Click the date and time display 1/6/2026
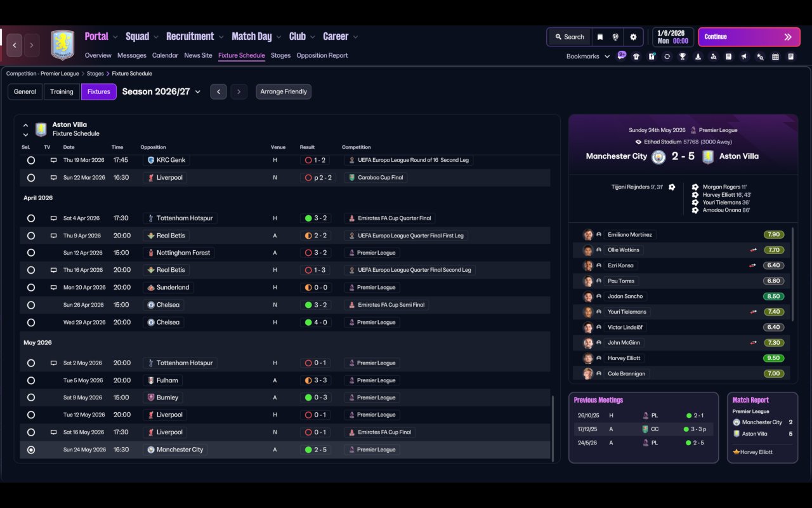The image size is (812, 508). [673, 37]
